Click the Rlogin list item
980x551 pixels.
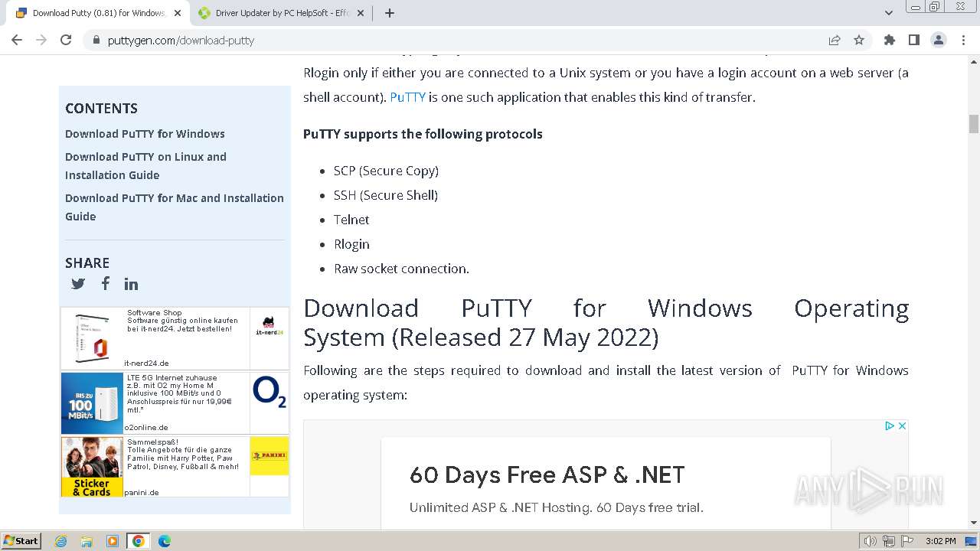coord(351,244)
